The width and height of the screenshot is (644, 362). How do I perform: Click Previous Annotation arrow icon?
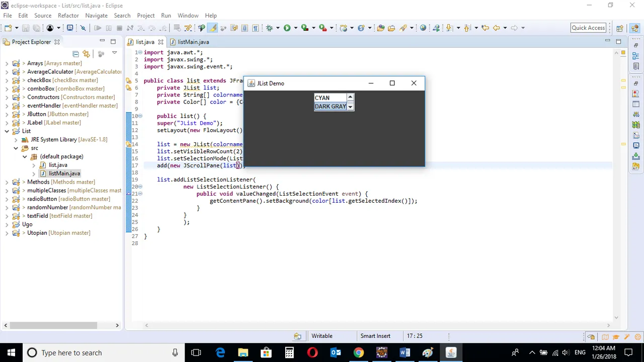coord(467,28)
